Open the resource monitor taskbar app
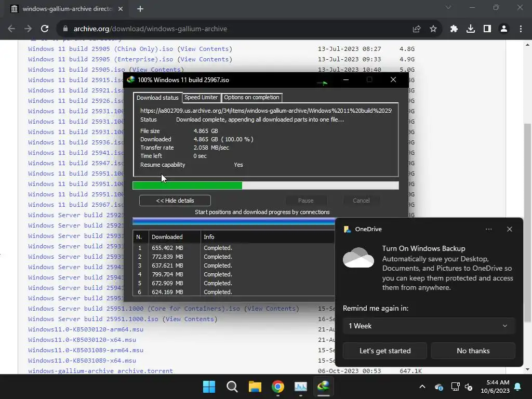 pos(301,387)
